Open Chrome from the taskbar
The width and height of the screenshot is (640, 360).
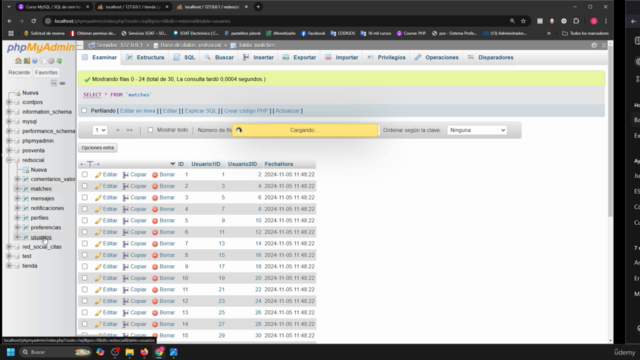[159, 352]
